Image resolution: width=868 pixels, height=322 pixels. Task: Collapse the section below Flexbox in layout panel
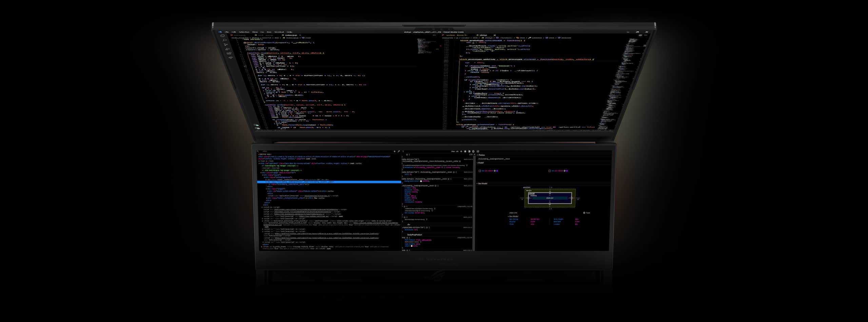tap(477, 163)
